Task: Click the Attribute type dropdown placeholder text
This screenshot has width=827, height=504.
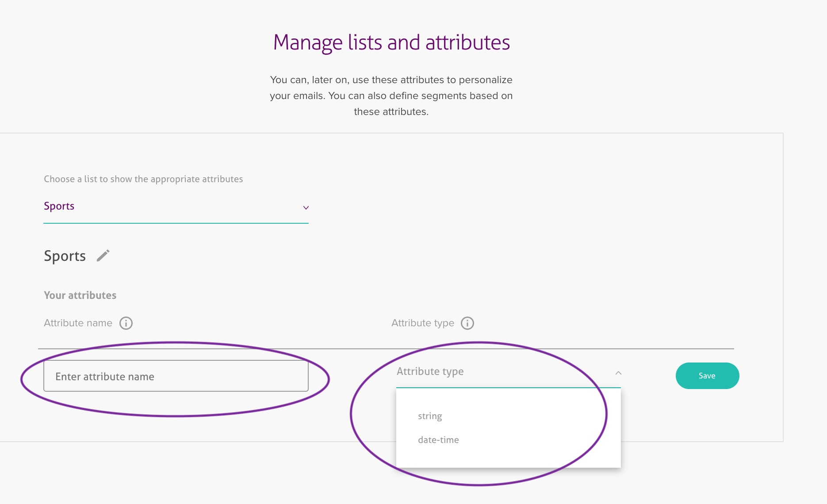Action: point(430,371)
